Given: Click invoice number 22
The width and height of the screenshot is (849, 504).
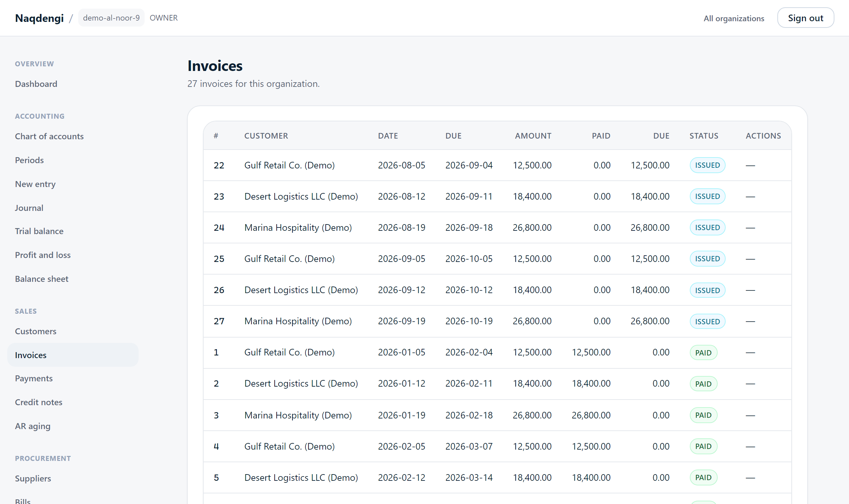Looking at the screenshot, I should (219, 165).
